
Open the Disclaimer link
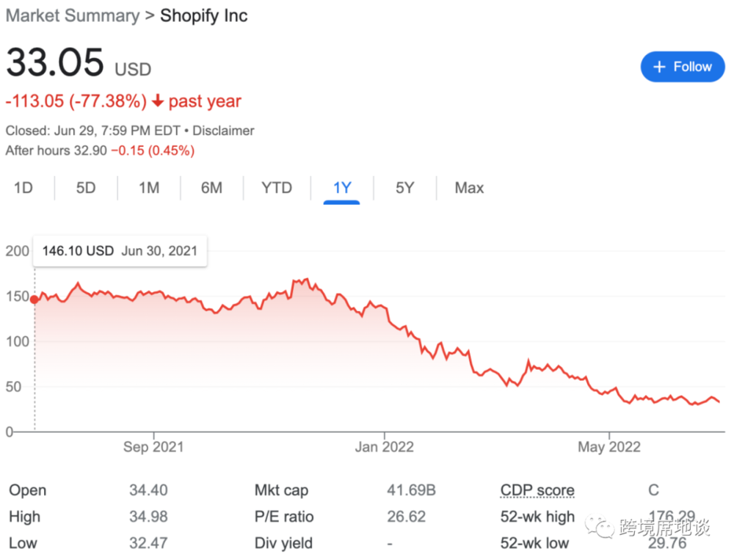(x=223, y=131)
